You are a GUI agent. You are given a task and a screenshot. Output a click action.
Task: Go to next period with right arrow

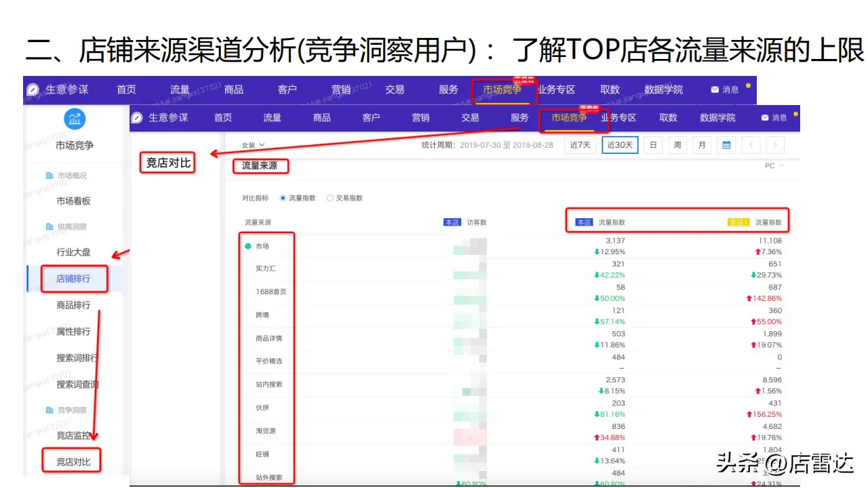click(x=774, y=145)
